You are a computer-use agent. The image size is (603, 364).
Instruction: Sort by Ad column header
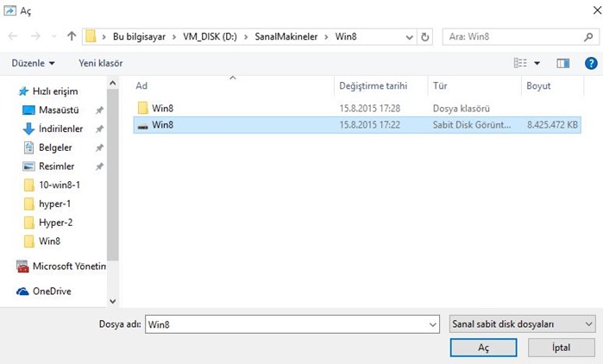(x=234, y=85)
